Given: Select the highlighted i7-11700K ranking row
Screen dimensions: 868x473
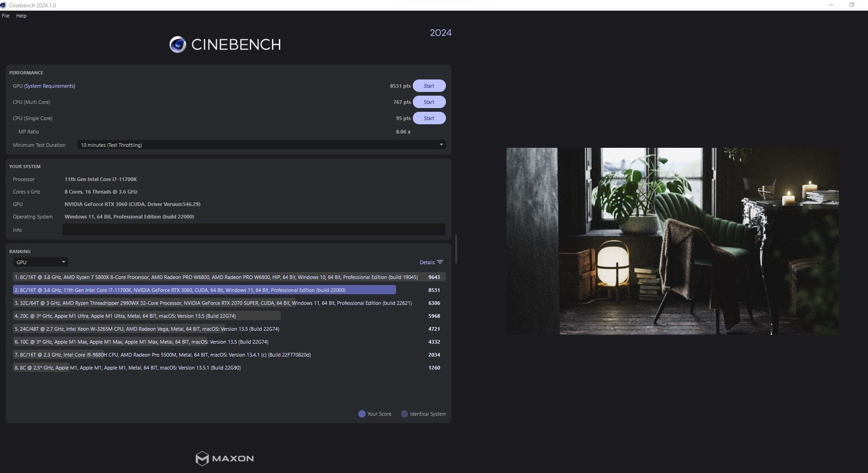Looking at the screenshot, I should pyautogui.click(x=229, y=290).
